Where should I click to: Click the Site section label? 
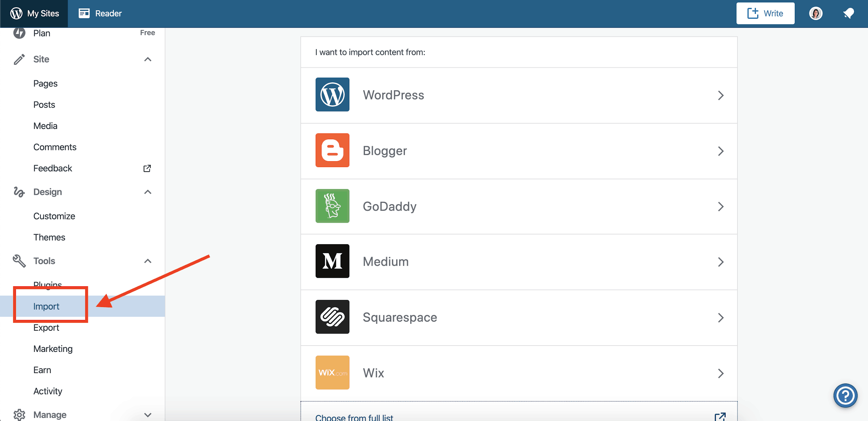click(41, 59)
